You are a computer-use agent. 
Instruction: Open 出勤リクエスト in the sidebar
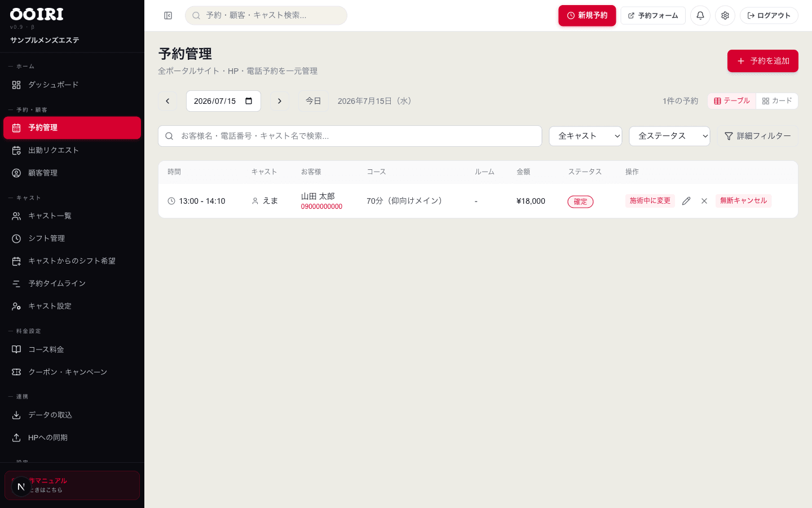(72, 150)
